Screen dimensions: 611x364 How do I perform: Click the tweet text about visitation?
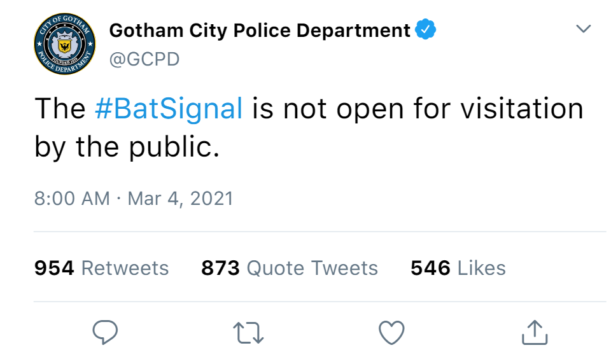tap(309, 128)
